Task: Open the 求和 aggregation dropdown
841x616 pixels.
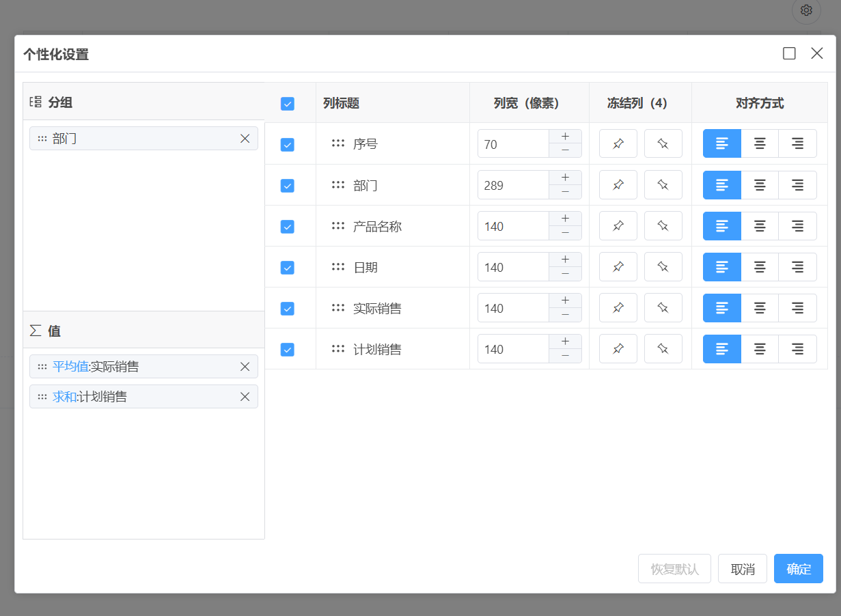Action: click(x=64, y=397)
